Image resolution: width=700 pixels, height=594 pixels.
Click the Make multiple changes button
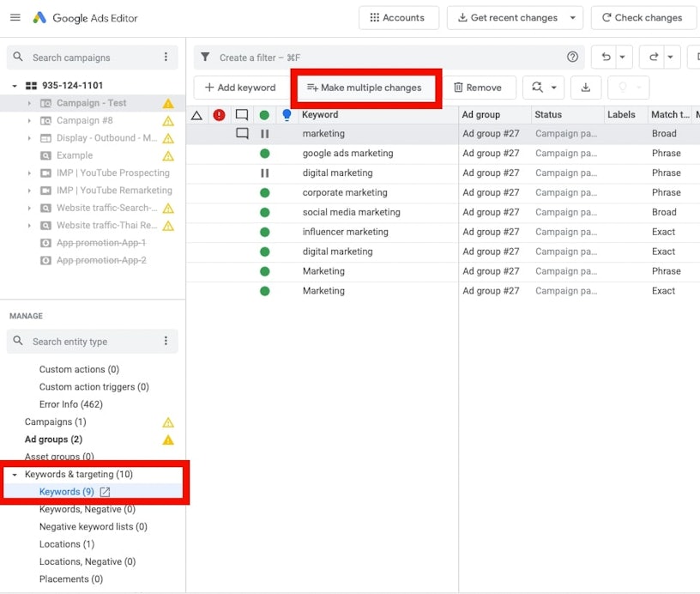pyautogui.click(x=365, y=88)
